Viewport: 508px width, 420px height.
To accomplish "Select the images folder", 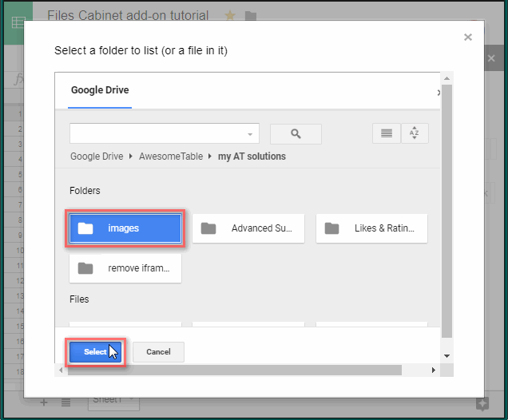I will pos(125,228).
